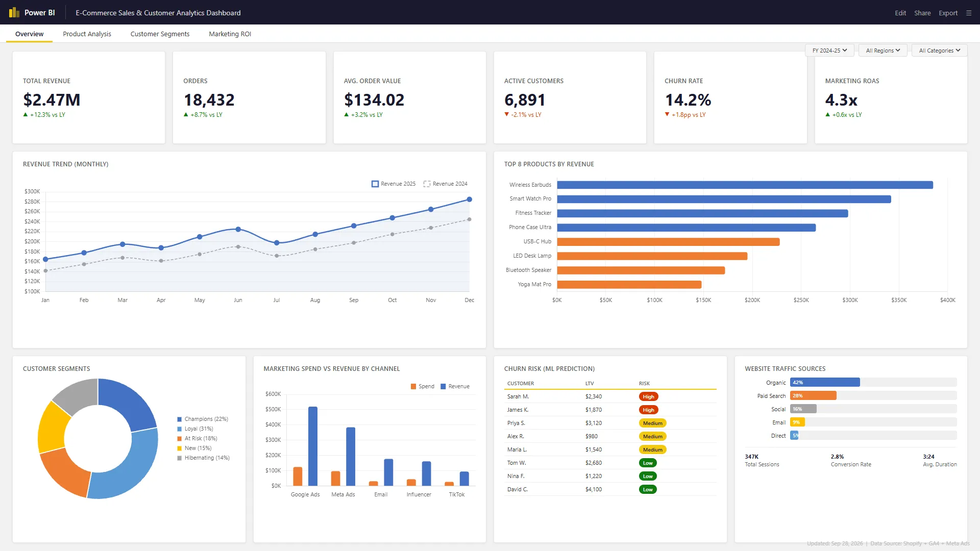Viewport: 980px width, 551px height.
Task: Toggle Hibernating (14%) segment legend
Action: (x=204, y=458)
